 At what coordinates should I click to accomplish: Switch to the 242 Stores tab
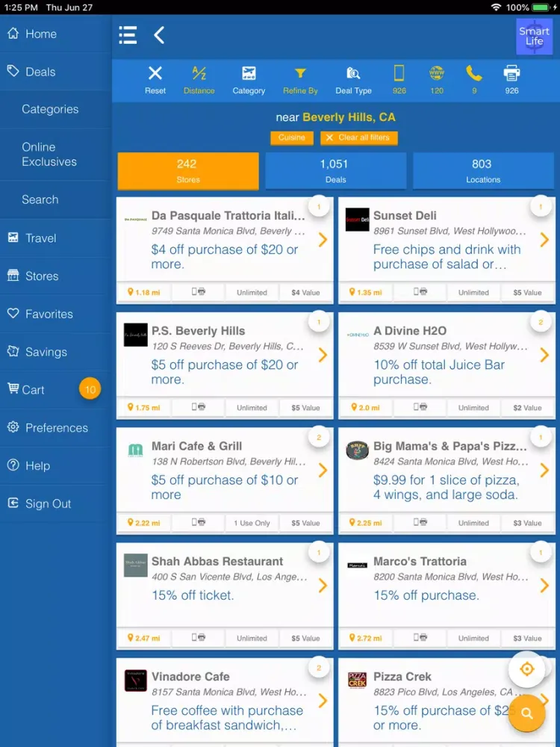coord(188,171)
